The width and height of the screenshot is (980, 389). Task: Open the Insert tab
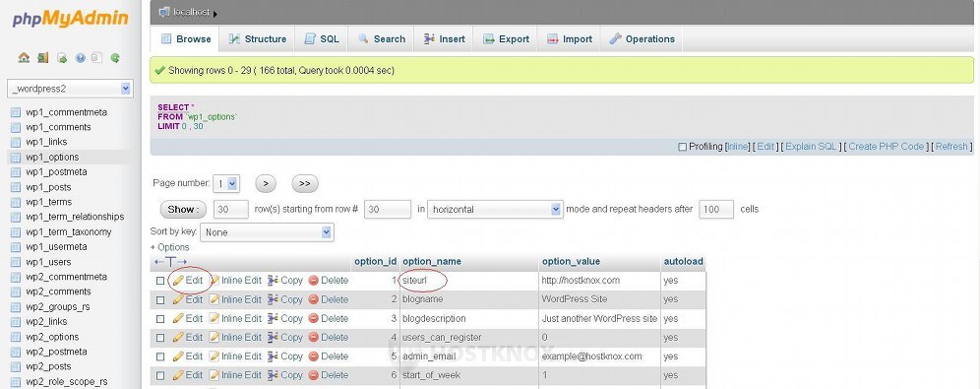[x=444, y=38]
